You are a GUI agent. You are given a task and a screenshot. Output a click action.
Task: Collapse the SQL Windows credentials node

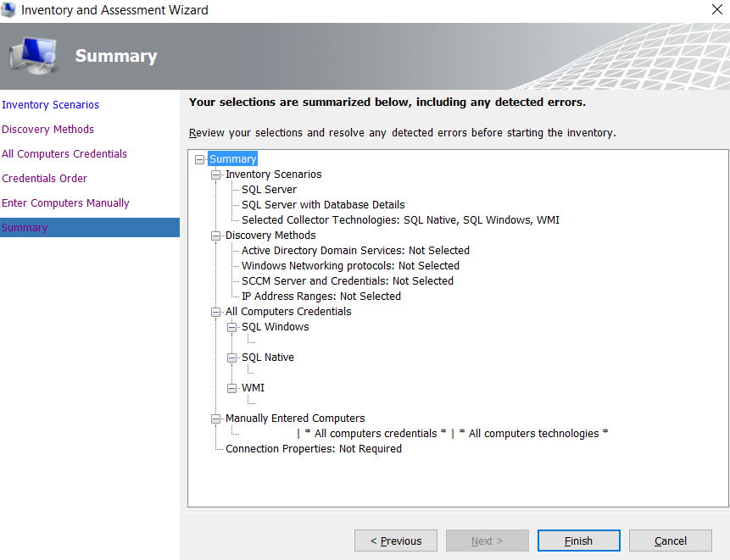[232, 327]
